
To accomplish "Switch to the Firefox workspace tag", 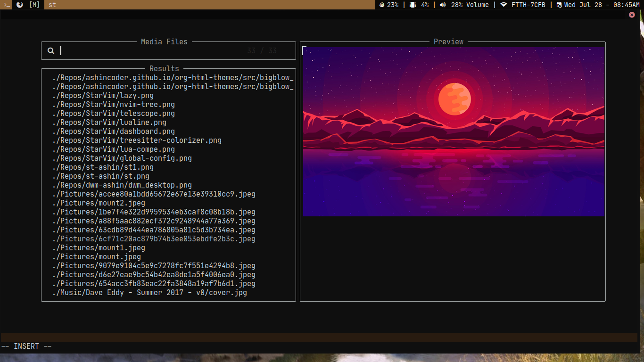I will (19, 5).
